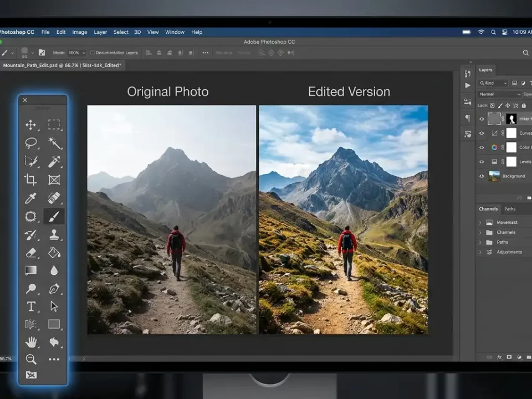Click the Layers panel tab
532x399 pixels.
(x=485, y=70)
